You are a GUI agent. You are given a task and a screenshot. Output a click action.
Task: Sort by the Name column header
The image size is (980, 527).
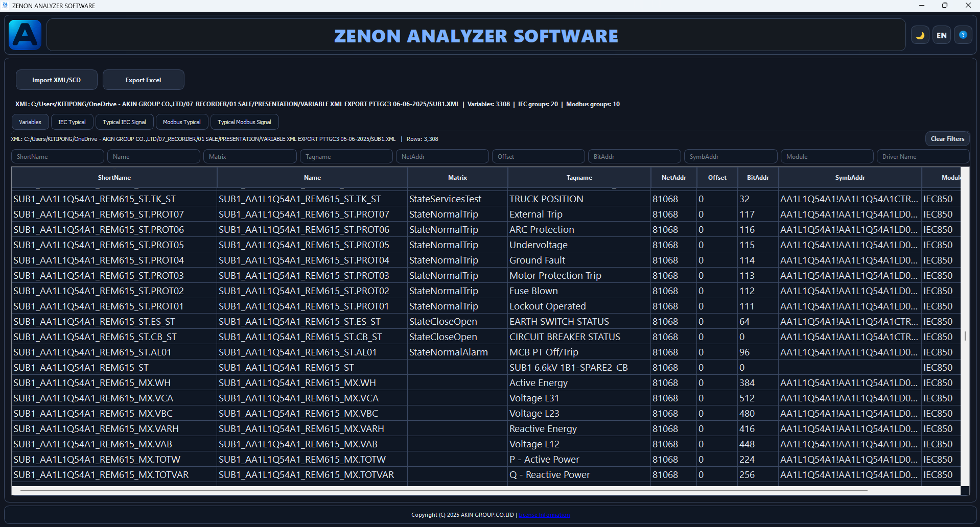tap(312, 178)
